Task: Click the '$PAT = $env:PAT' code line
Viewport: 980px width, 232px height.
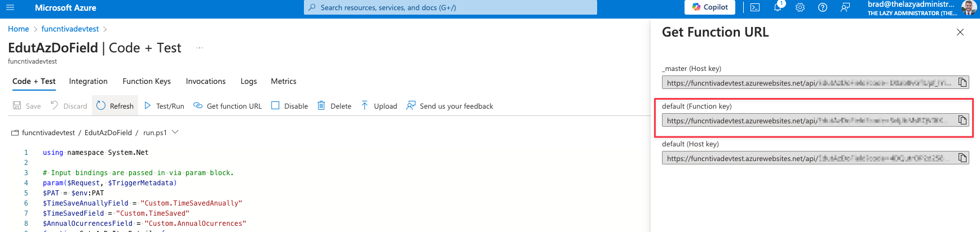Action: [73, 193]
